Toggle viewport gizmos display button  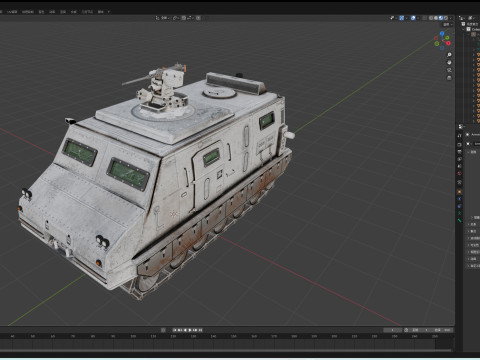pos(402,18)
